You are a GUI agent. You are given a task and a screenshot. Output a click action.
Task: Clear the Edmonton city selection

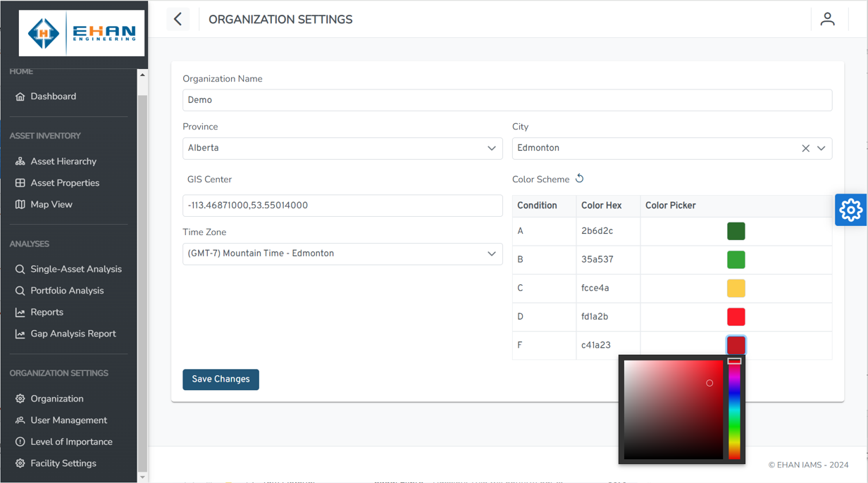click(x=805, y=149)
